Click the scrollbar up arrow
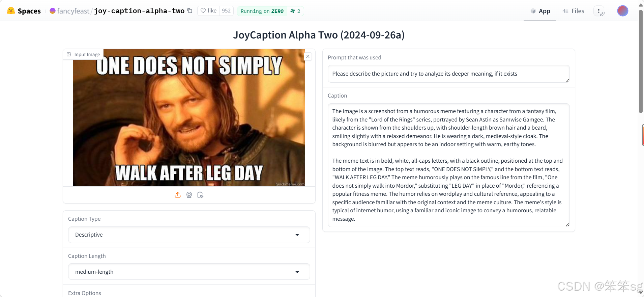 [x=641, y=5]
